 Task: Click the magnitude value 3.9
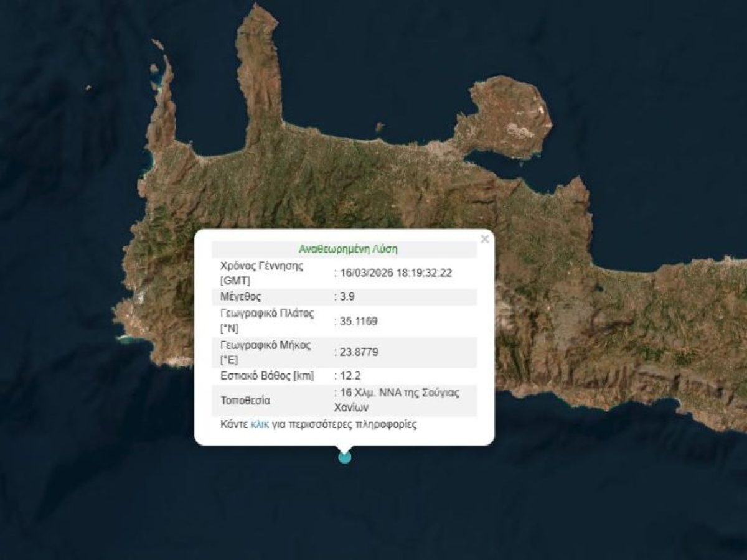pos(347,297)
